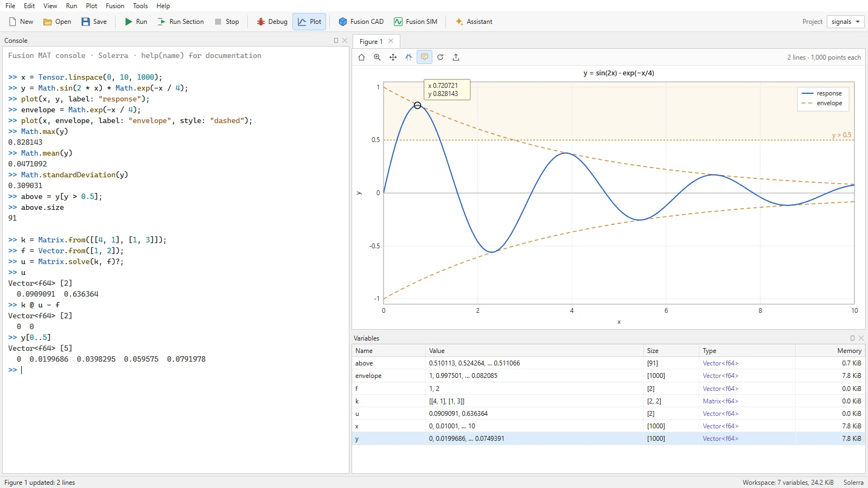868x488 pixels.
Task: Open the Fusion menu
Action: click(x=115, y=6)
